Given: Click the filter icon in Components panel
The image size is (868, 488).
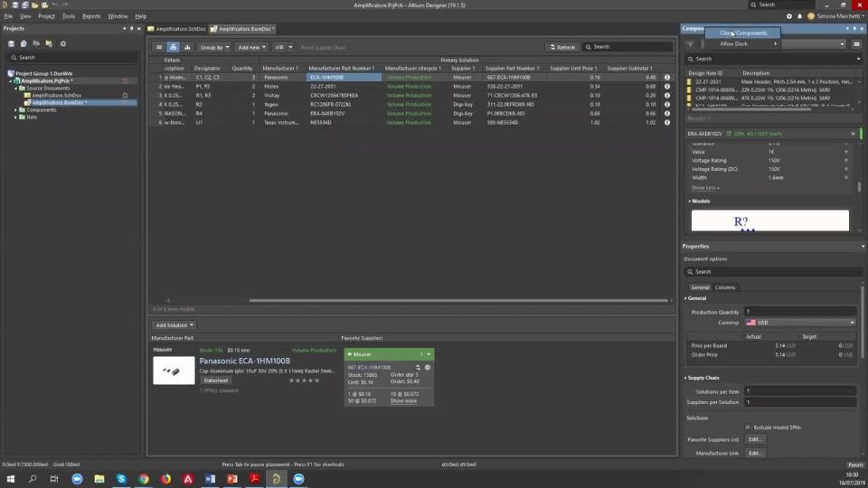Looking at the screenshot, I should tap(690, 44).
